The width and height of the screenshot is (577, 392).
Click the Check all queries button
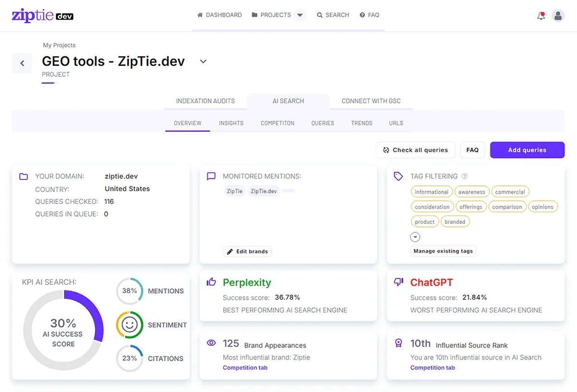tap(416, 150)
